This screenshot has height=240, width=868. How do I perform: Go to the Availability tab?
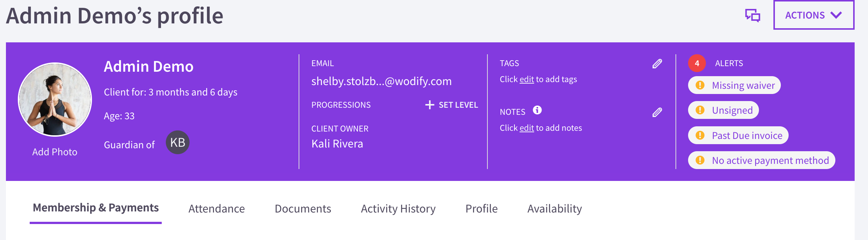point(555,209)
